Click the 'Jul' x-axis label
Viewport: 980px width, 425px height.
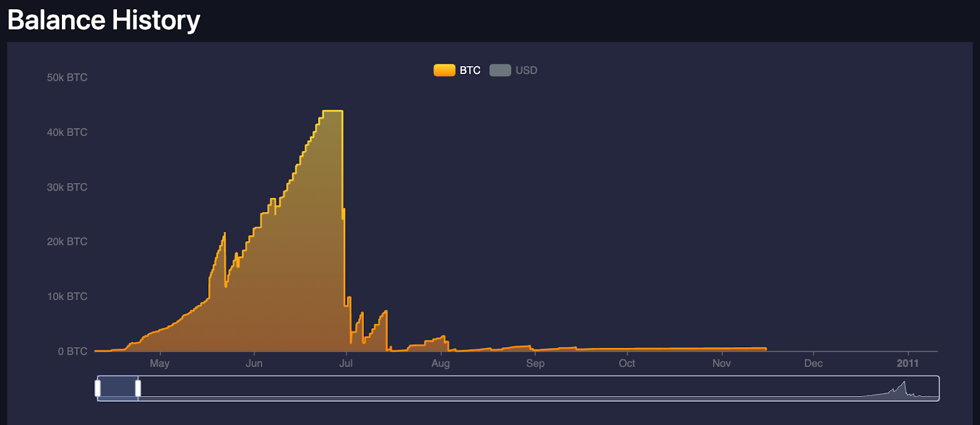(346, 363)
